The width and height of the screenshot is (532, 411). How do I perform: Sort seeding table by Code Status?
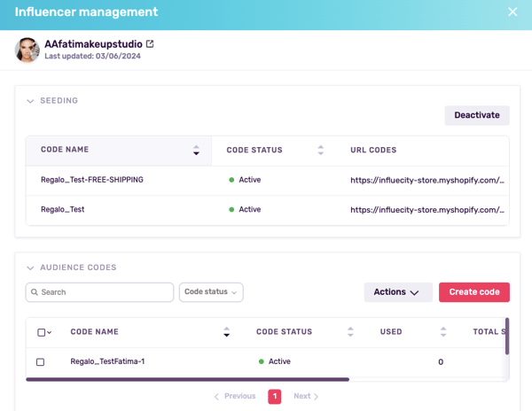(x=321, y=151)
